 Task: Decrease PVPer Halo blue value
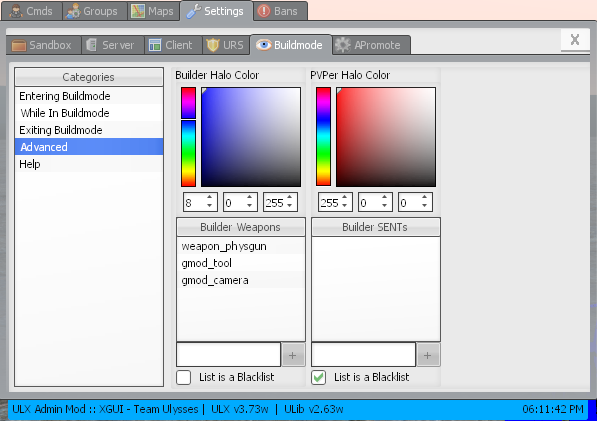click(425, 206)
